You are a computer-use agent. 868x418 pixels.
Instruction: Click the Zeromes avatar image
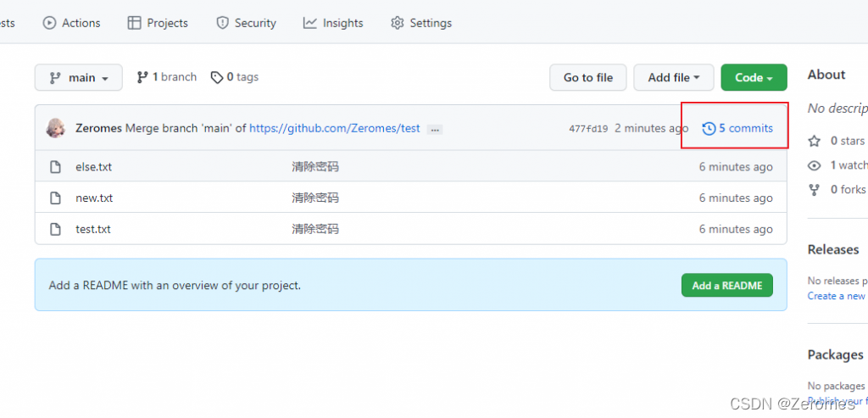pos(55,128)
